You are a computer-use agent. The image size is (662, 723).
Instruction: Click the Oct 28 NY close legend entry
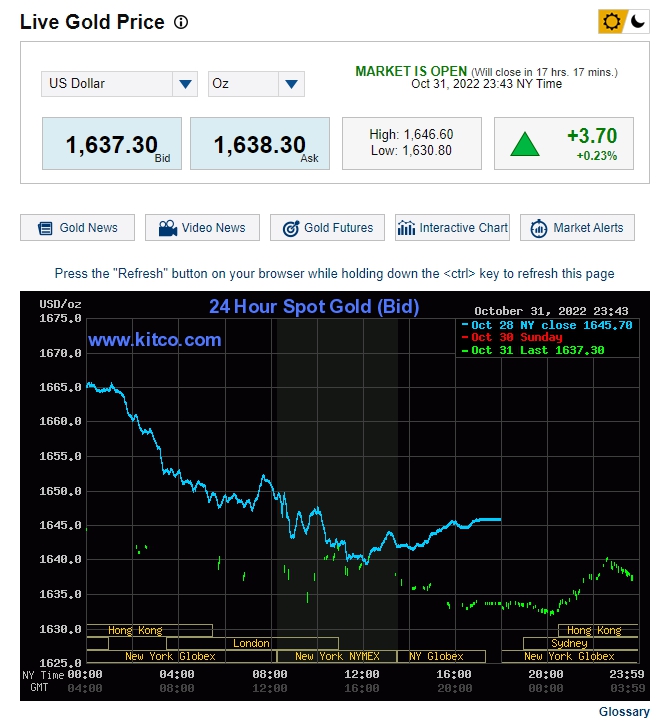(547, 325)
